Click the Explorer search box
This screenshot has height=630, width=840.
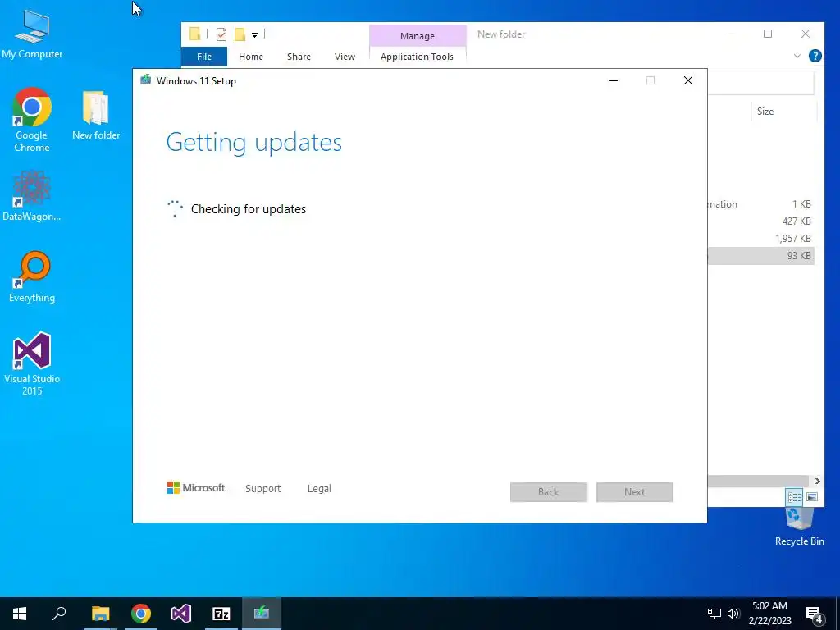[x=760, y=84]
